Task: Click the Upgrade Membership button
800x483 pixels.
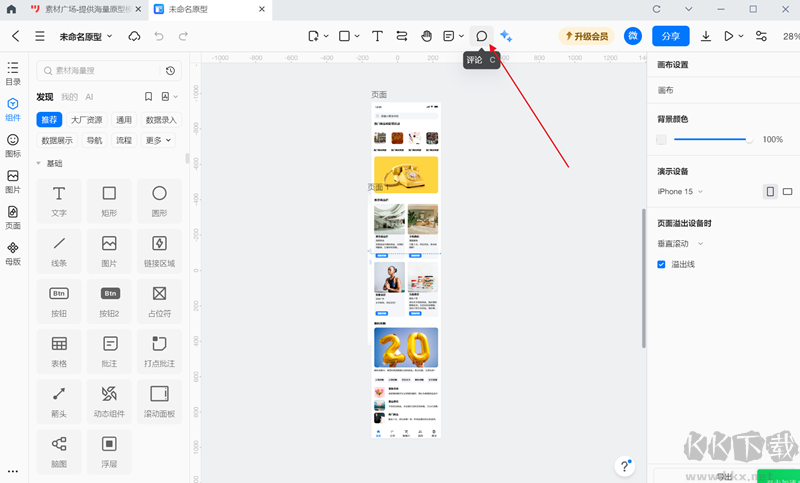Action: point(586,36)
